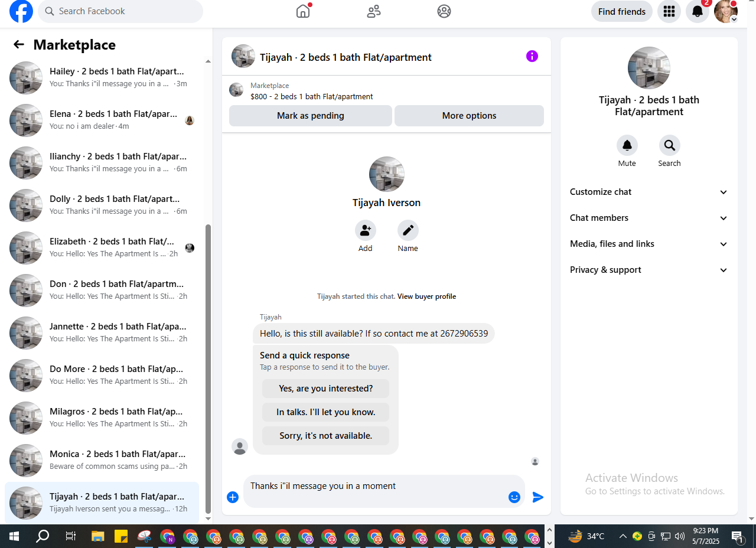This screenshot has width=756, height=548.
Task: Add people using the Add icon
Action: (x=366, y=230)
